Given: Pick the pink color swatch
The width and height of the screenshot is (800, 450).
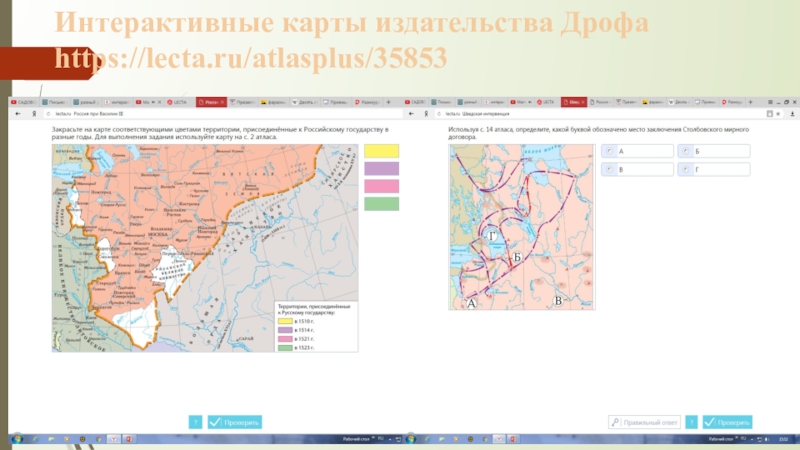Looking at the screenshot, I should (381, 186).
